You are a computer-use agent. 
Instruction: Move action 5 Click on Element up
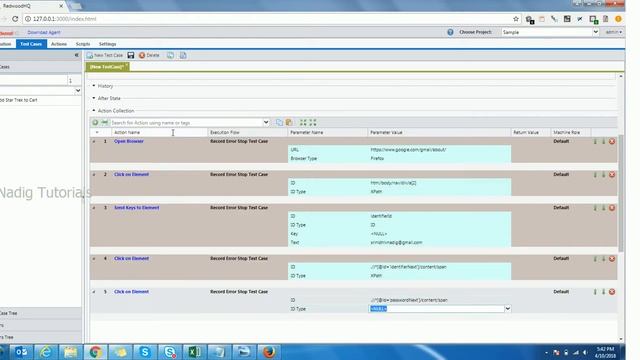coord(595,292)
